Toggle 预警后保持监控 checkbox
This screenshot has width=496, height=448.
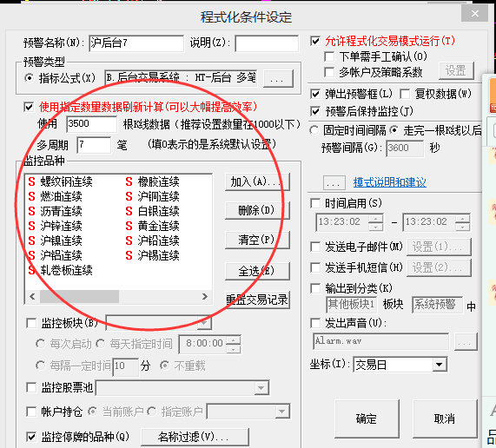point(315,111)
